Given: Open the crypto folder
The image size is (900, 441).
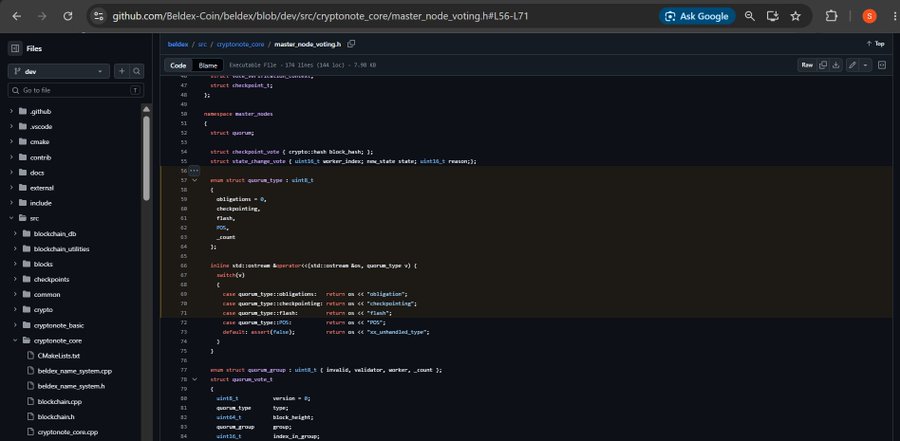Looking at the screenshot, I should point(43,310).
